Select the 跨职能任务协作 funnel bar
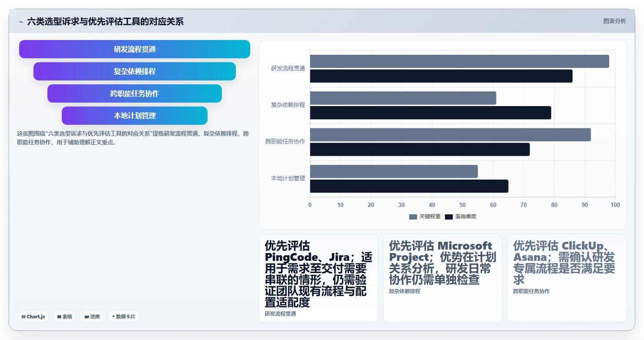This screenshot has height=340, width=644. [x=134, y=93]
